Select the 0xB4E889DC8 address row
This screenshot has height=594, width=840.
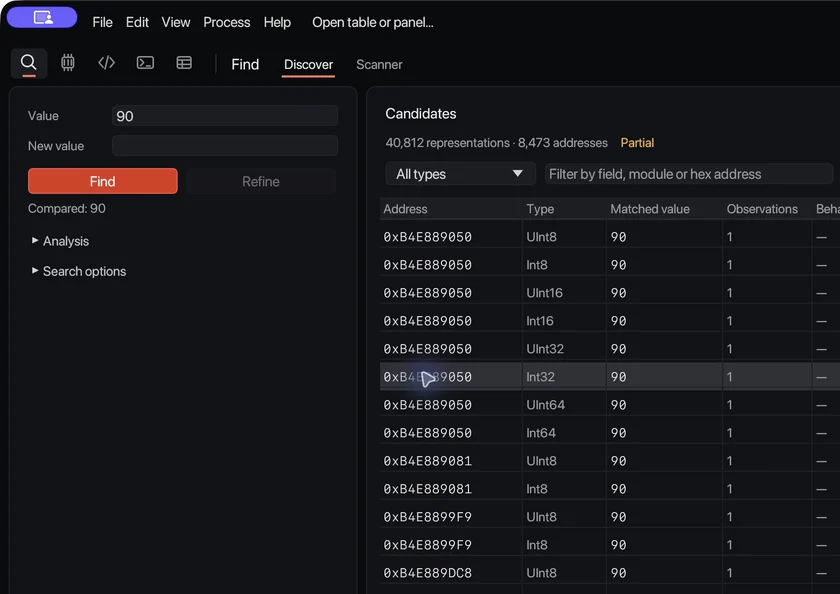(610, 573)
